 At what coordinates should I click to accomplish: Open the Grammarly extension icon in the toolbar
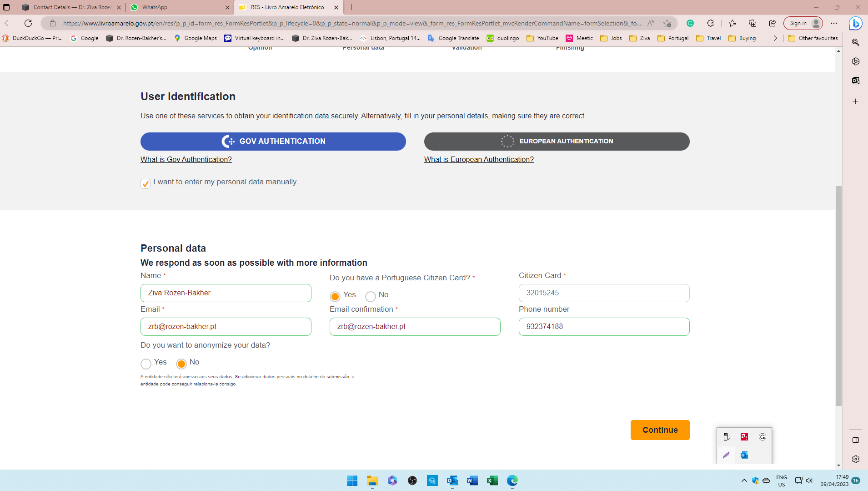pyautogui.click(x=690, y=23)
